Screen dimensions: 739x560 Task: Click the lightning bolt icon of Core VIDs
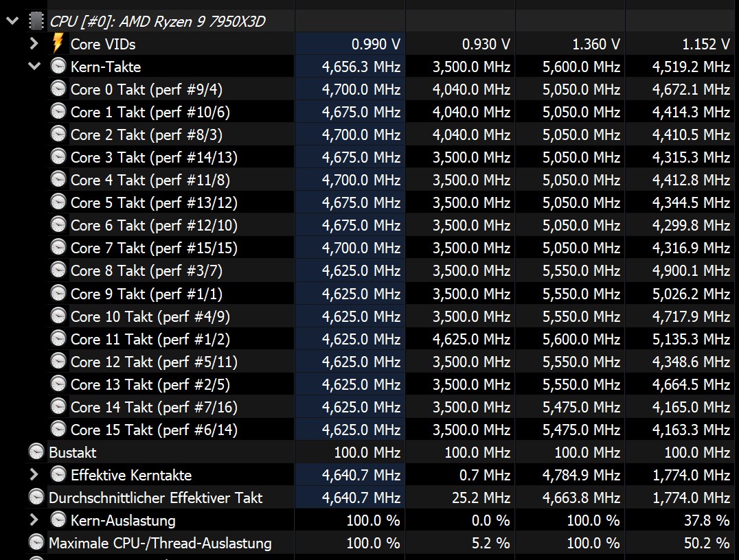[x=58, y=43]
